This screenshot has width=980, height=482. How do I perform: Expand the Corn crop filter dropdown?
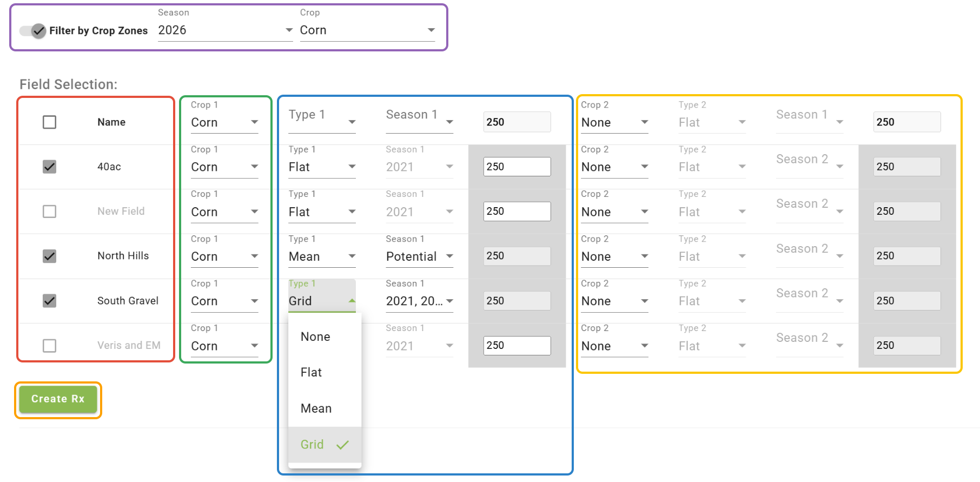click(x=367, y=30)
